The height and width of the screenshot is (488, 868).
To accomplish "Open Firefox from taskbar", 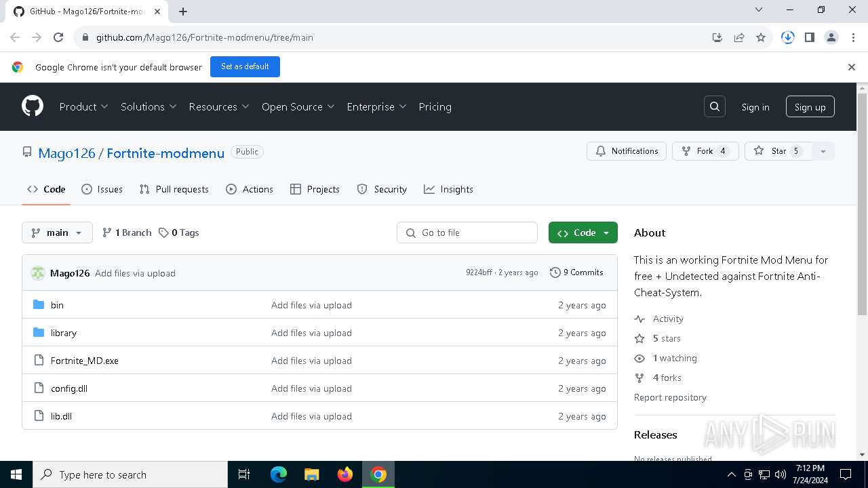I will (345, 474).
